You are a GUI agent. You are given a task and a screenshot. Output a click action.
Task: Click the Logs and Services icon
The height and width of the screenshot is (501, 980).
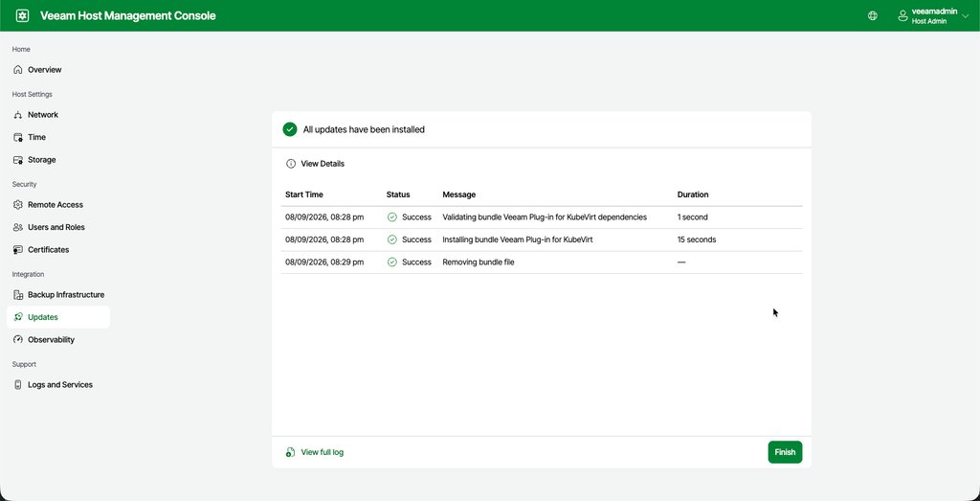18,385
